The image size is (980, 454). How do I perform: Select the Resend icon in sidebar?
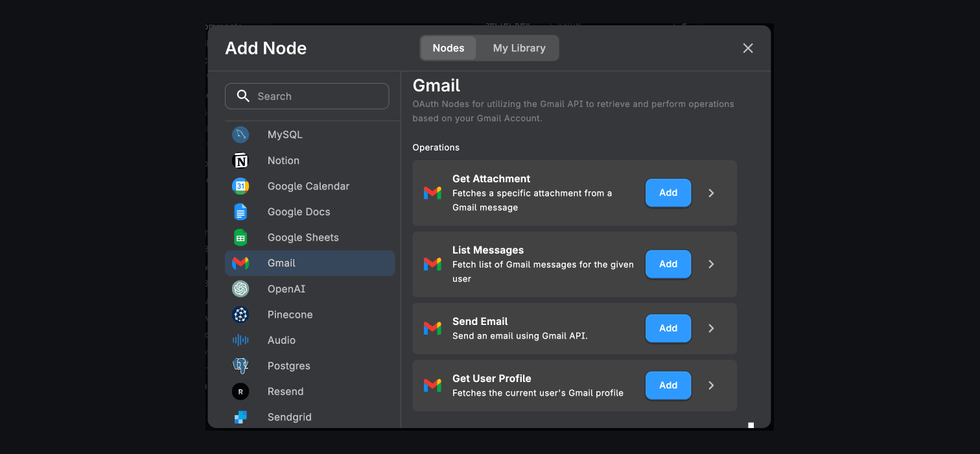[240, 392]
